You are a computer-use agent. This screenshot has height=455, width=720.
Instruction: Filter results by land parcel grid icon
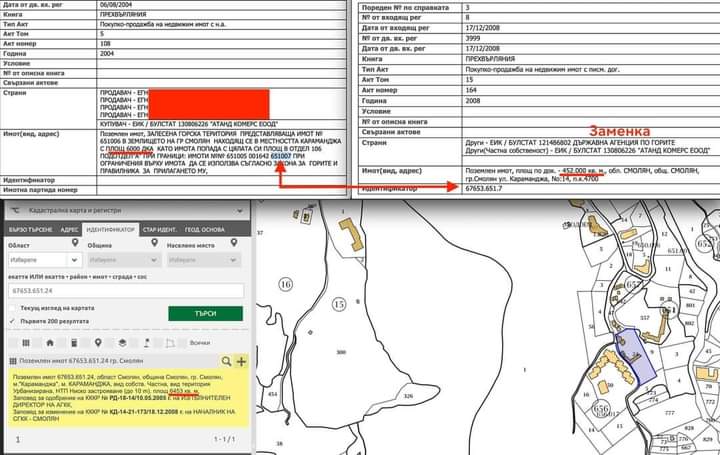click(26, 343)
